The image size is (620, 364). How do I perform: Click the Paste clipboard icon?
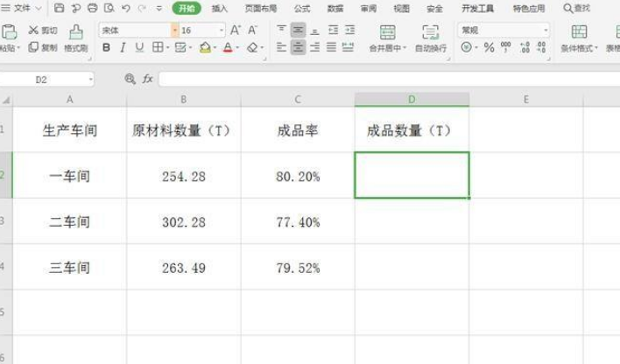[9, 31]
